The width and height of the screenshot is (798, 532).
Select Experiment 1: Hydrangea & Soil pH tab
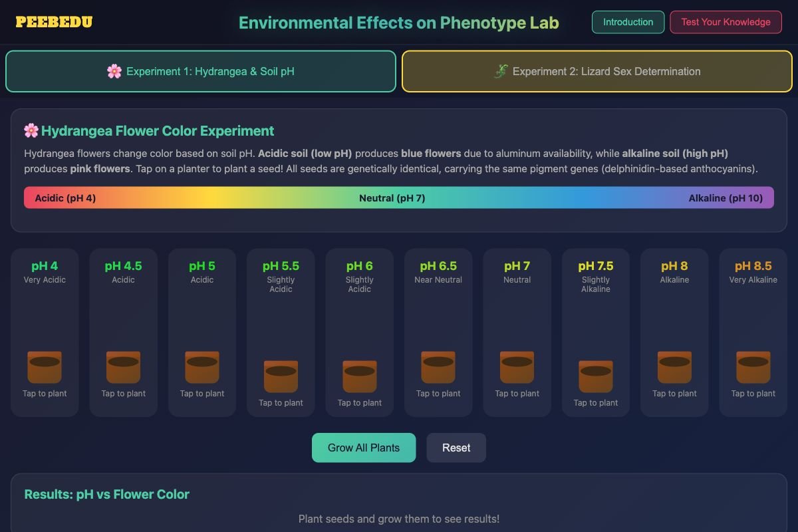(x=201, y=71)
